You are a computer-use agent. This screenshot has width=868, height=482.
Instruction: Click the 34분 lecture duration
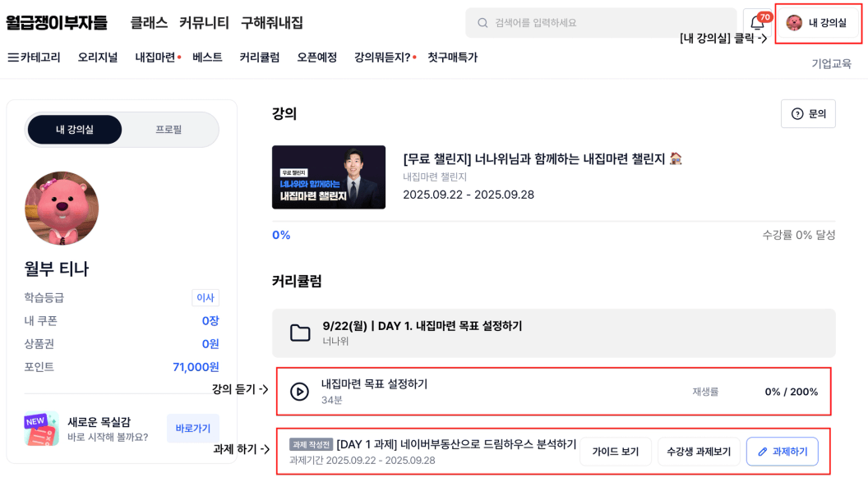[331, 400]
